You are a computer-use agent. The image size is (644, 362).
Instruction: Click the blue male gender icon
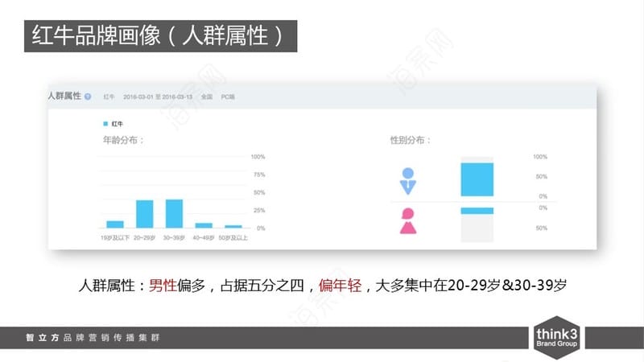click(x=408, y=181)
